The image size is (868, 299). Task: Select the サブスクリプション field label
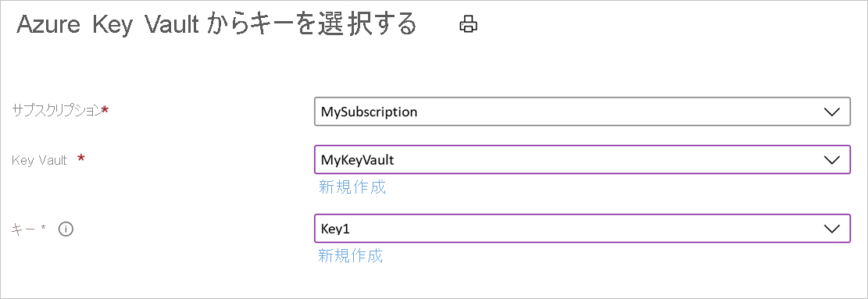tap(57, 111)
